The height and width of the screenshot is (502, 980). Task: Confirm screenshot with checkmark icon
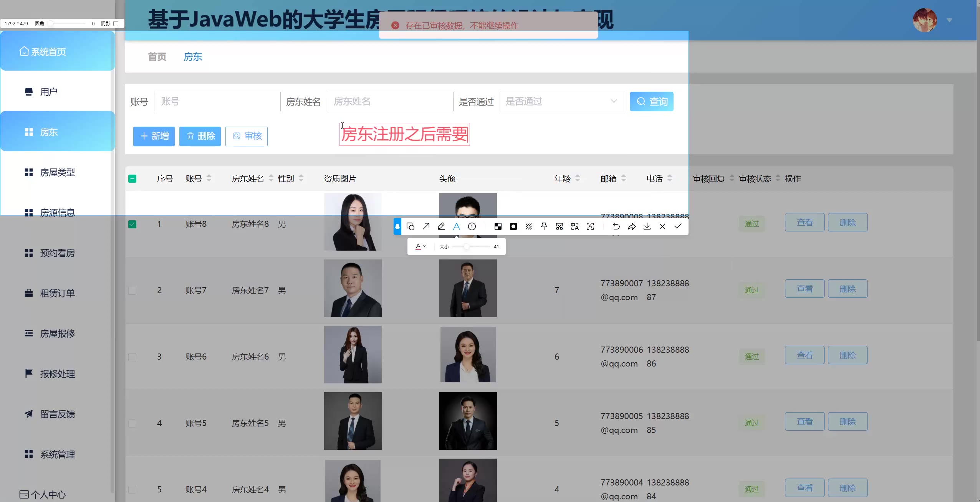tap(678, 226)
